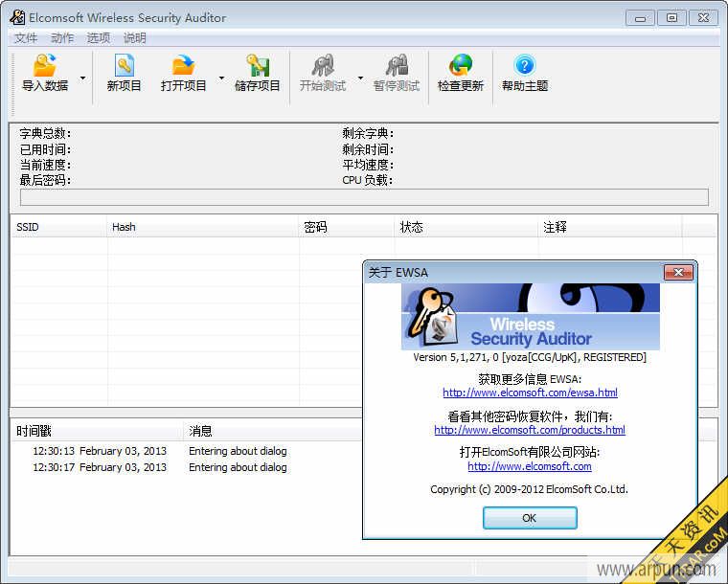Click the progress bar under 最后密码
Image resolution: width=728 pixels, height=584 pixels.
(364, 197)
